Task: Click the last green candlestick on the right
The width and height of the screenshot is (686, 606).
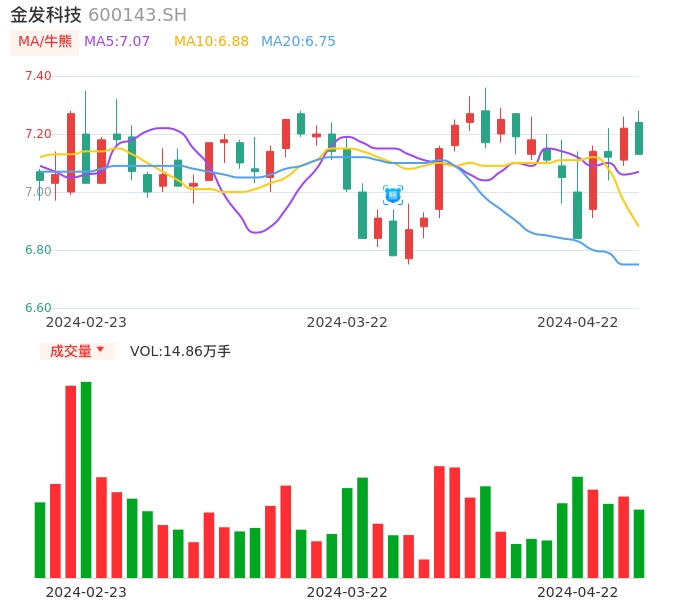Action: point(639,138)
